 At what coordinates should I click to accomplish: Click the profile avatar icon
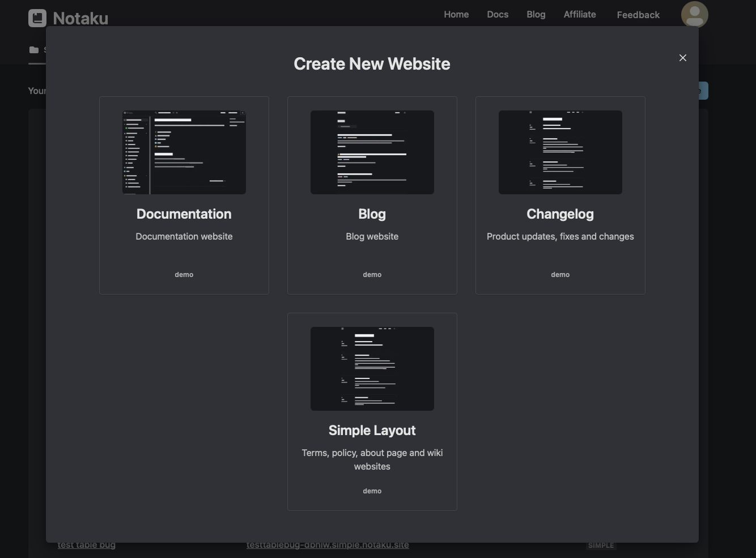(694, 14)
